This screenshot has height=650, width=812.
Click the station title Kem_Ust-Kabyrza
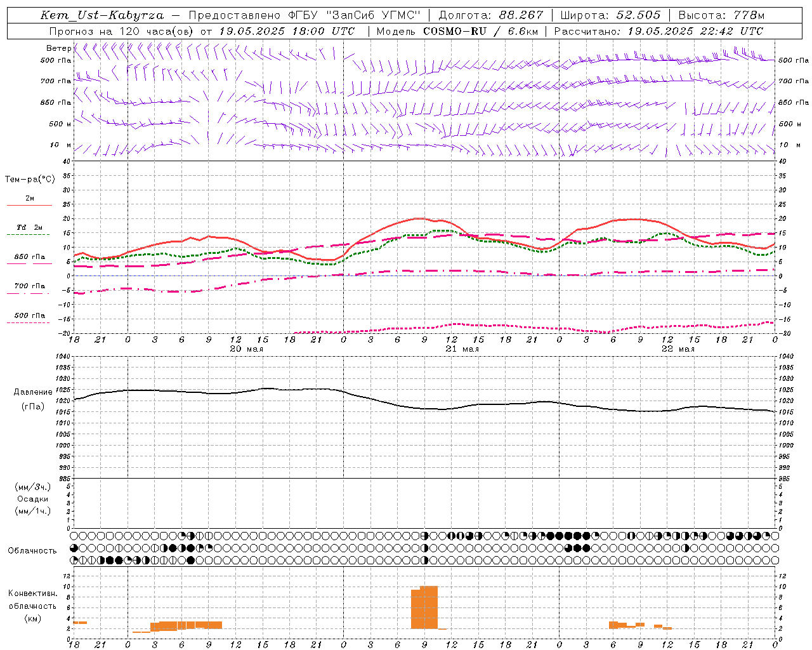101,15
